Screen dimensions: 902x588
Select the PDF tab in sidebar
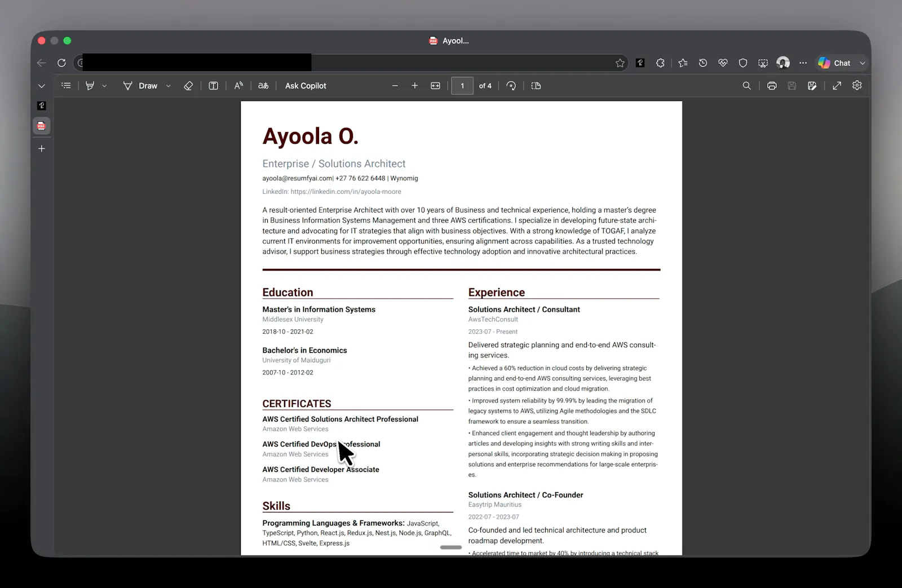41,126
